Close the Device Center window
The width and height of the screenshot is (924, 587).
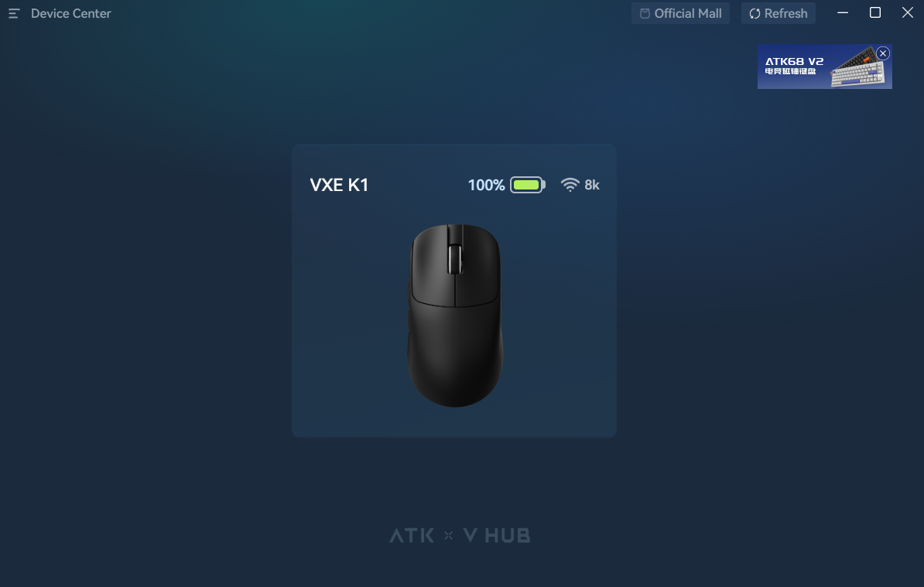(908, 13)
